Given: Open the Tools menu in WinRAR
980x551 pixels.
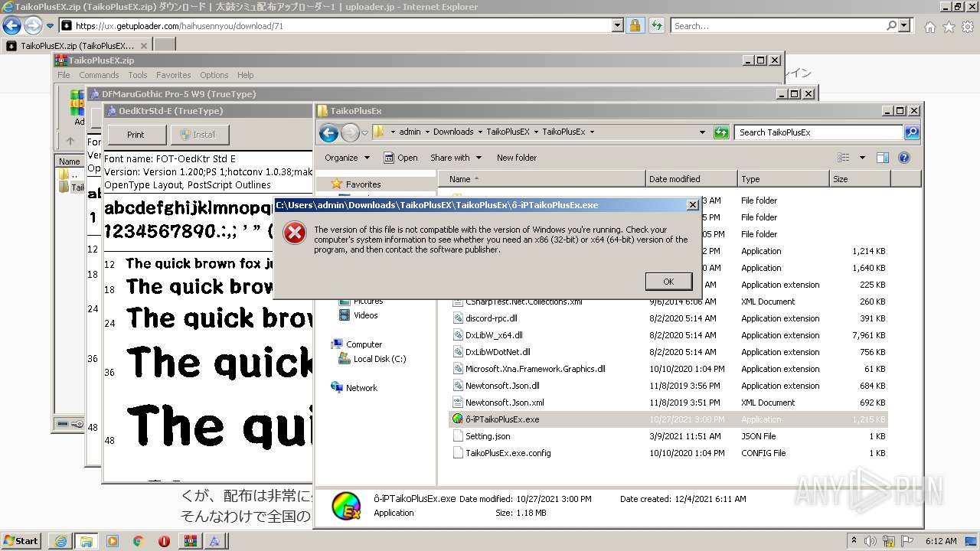Looking at the screenshot, I should coord(138,75).
